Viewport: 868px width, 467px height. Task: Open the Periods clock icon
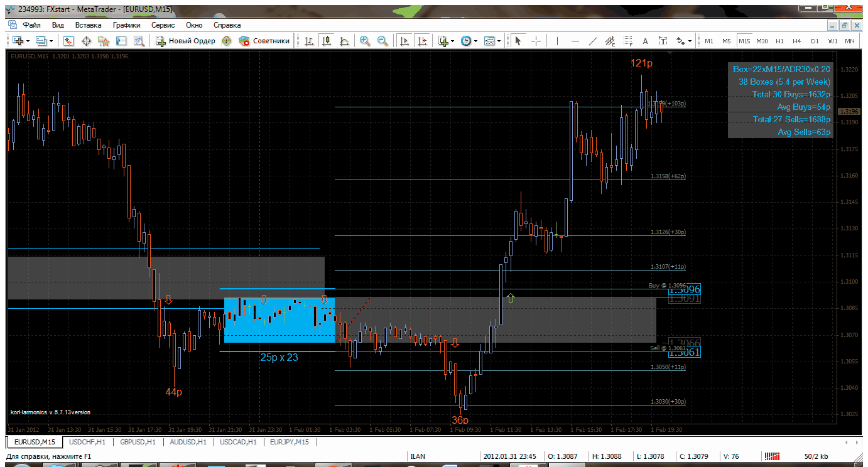click(x=466, y=41)
